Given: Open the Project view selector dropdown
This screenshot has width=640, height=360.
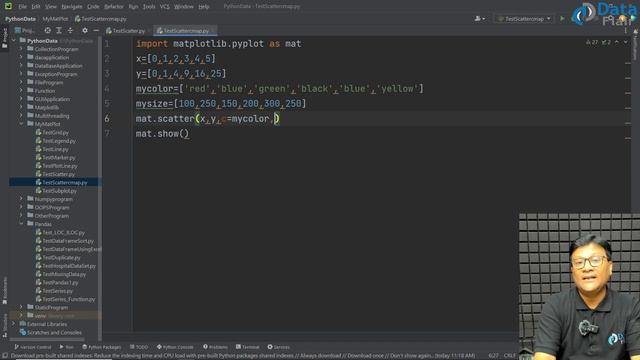Looking at the screenshot, I should (x=24, y=31).
